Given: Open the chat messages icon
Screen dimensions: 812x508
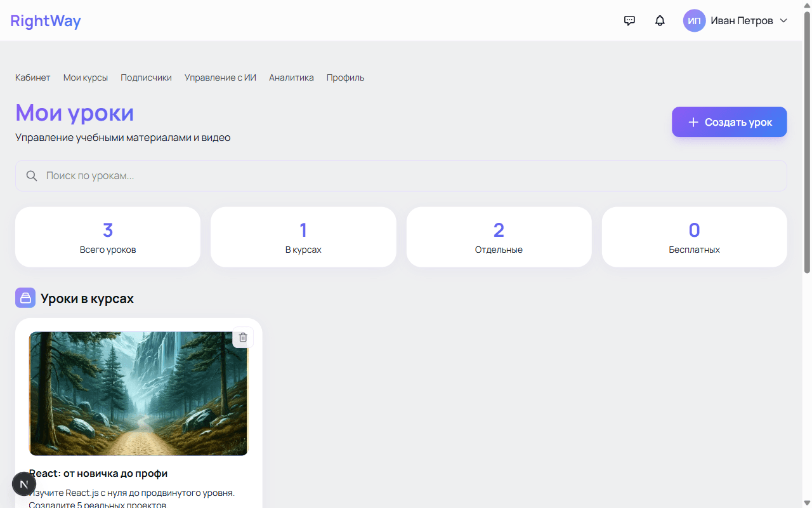Looking at the screenshot, I should coord(629,20).
